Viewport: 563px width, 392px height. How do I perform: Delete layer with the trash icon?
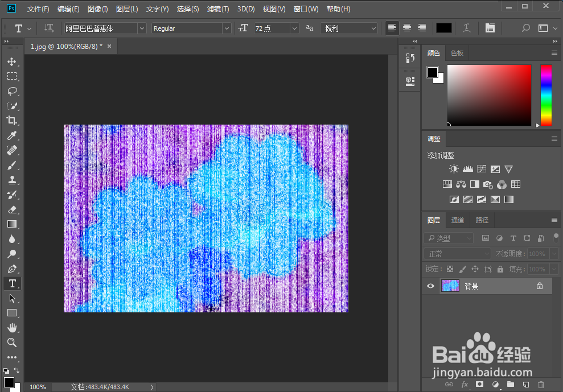[541, 385]
